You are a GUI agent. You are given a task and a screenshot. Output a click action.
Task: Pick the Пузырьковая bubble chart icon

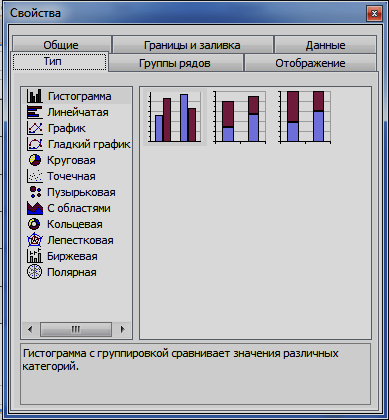35,192
